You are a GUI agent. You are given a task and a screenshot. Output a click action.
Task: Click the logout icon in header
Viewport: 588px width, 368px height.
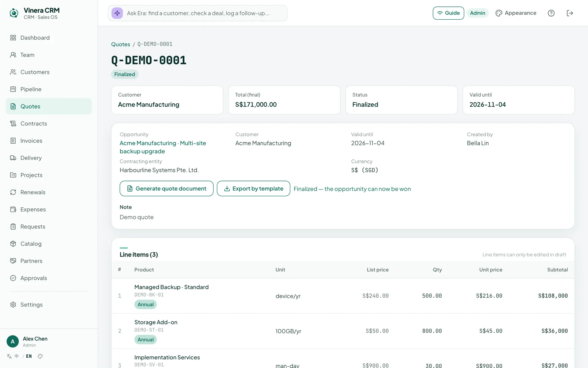tap(570, 13)
